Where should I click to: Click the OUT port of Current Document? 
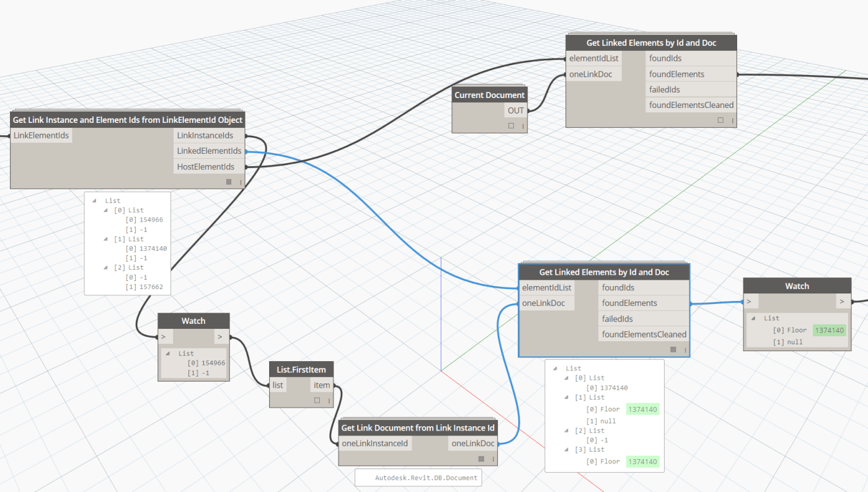click(x=516, y=110)
